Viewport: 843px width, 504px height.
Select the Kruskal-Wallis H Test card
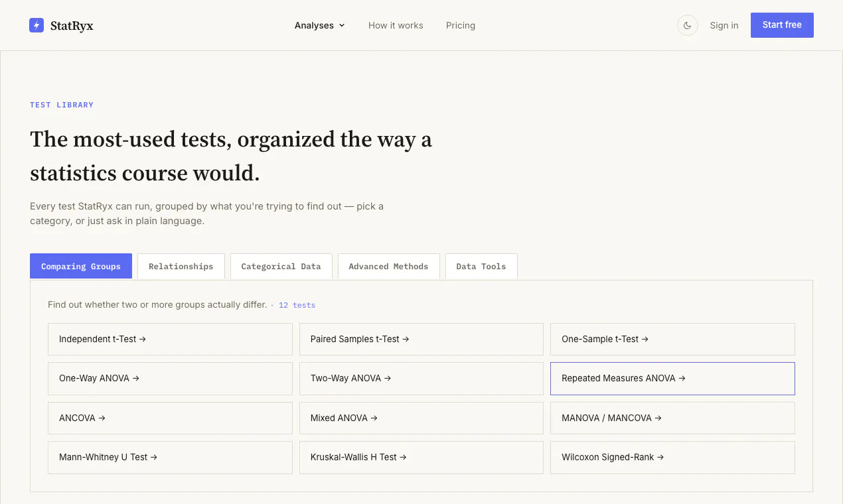pos(421,458)
